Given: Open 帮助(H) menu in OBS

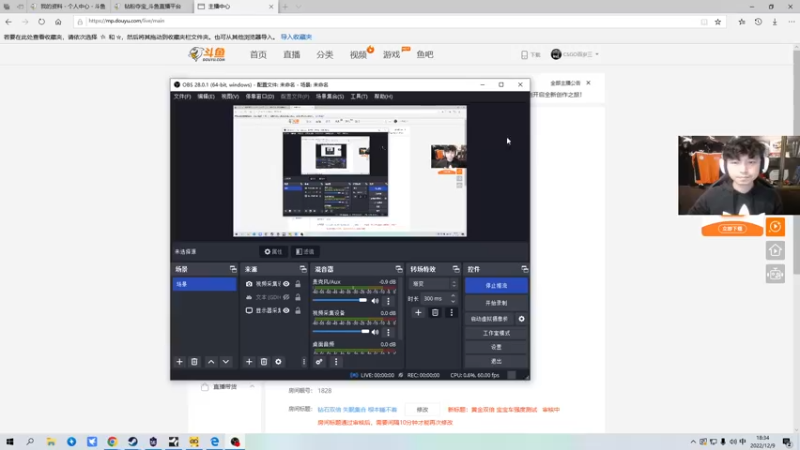Looking at the screenshot, I should pyautogui.click(x=384, y=96).
